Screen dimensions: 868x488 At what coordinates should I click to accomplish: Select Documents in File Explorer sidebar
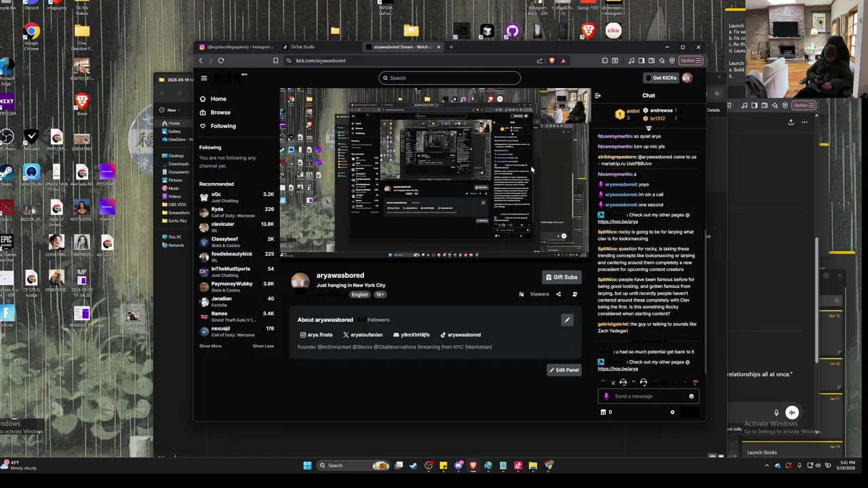178,172
